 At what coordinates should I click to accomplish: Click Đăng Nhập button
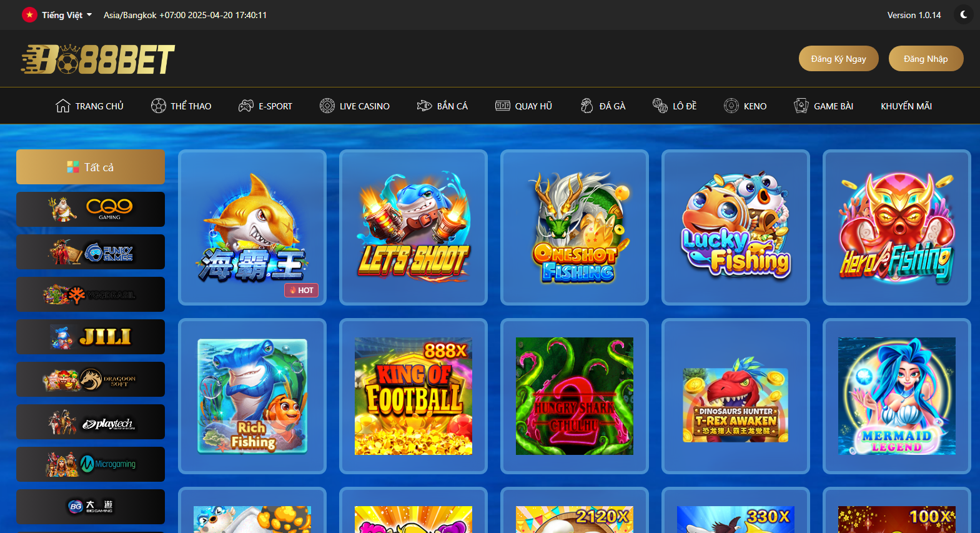coord(926,59)
